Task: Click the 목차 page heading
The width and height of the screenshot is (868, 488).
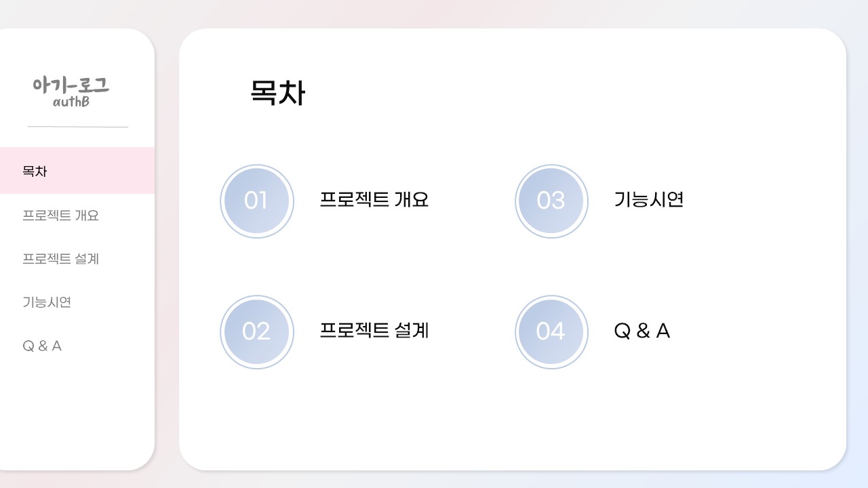Action: [278, 92]
